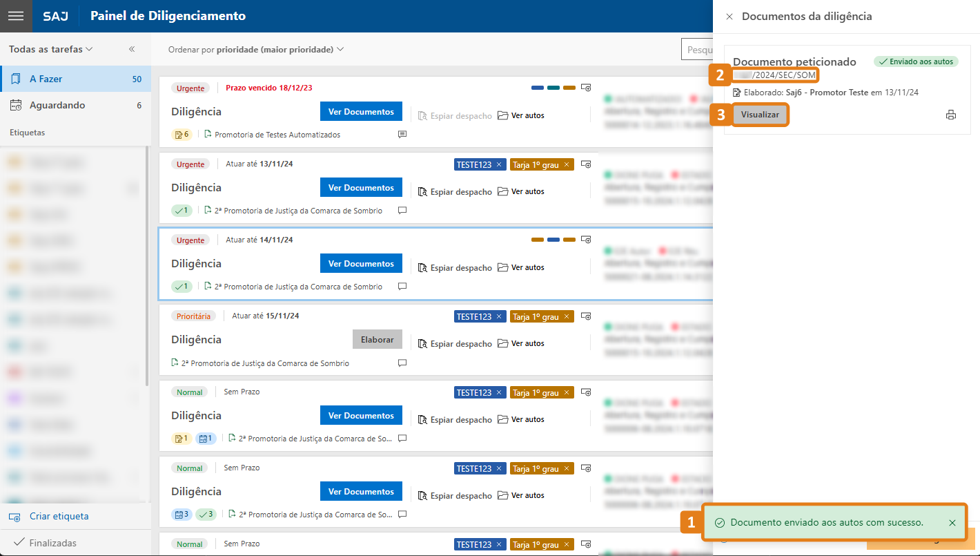Print the peticionado document
This screenshot has width=980, height=556.
click(x=952, y=115)
